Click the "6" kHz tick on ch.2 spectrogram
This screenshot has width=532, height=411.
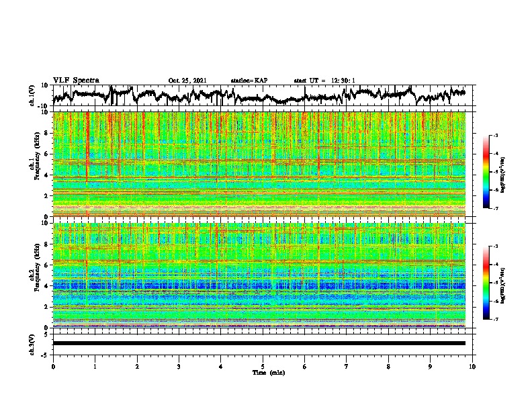(46, 265)
